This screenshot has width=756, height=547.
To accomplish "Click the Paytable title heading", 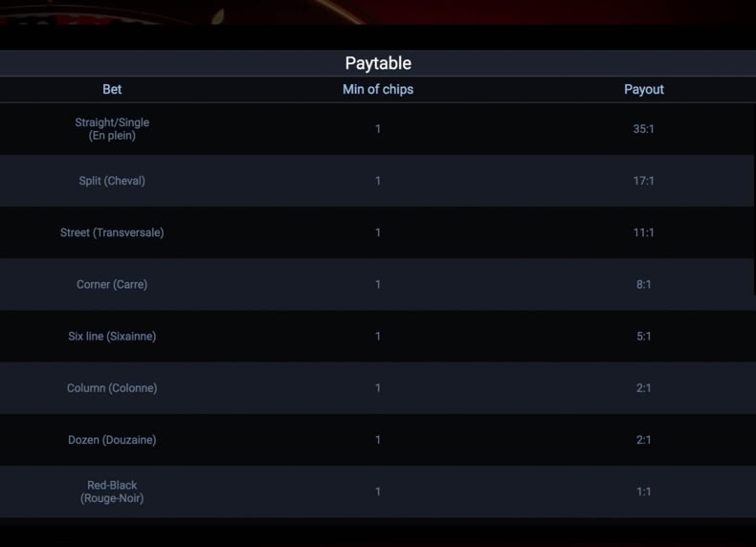I will pos(378,63).
